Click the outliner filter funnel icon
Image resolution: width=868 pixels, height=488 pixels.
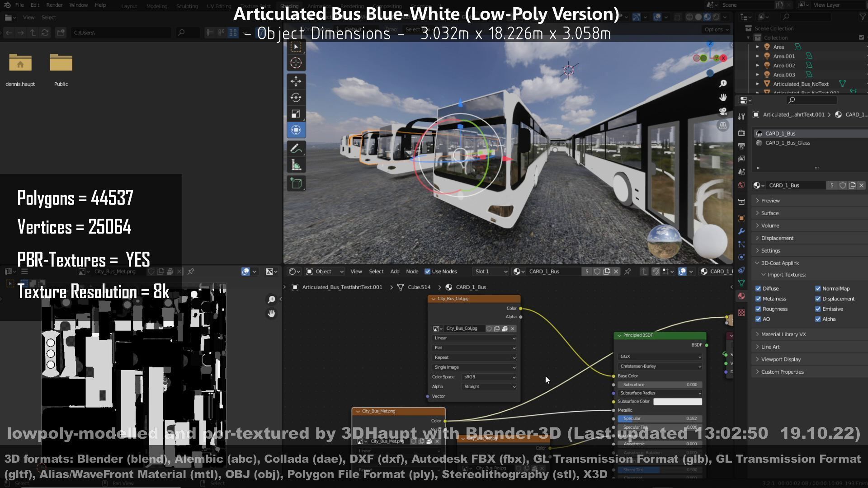click(x=863, y=17)
